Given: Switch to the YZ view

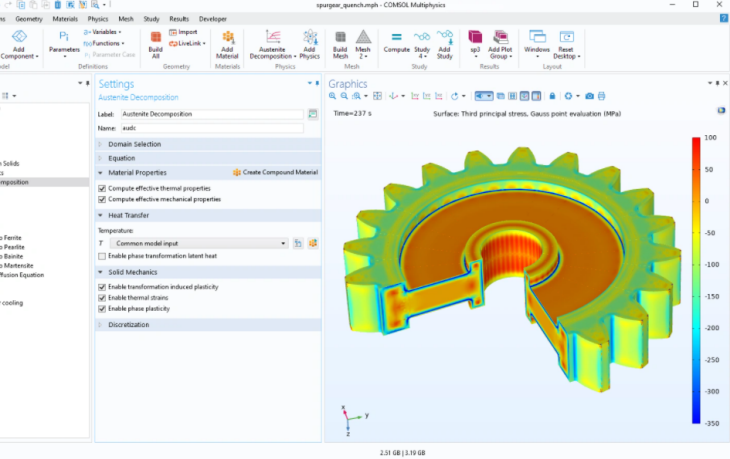Looking at the screenshot, I should click(x=426, y=96).
